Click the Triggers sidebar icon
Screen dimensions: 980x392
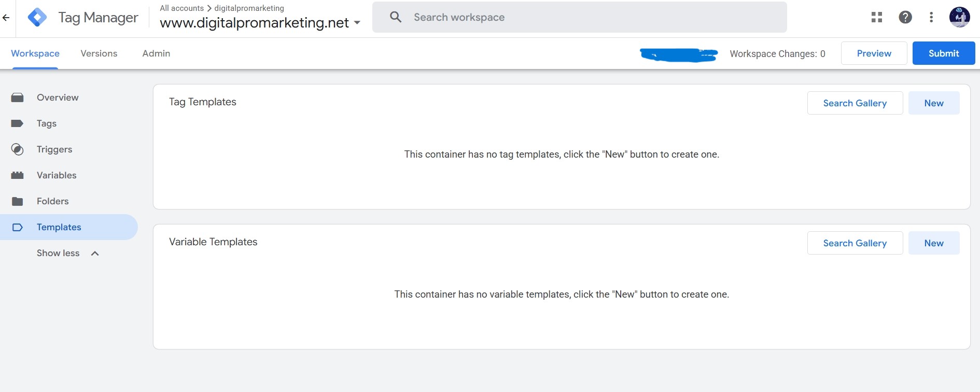point(18,149)
